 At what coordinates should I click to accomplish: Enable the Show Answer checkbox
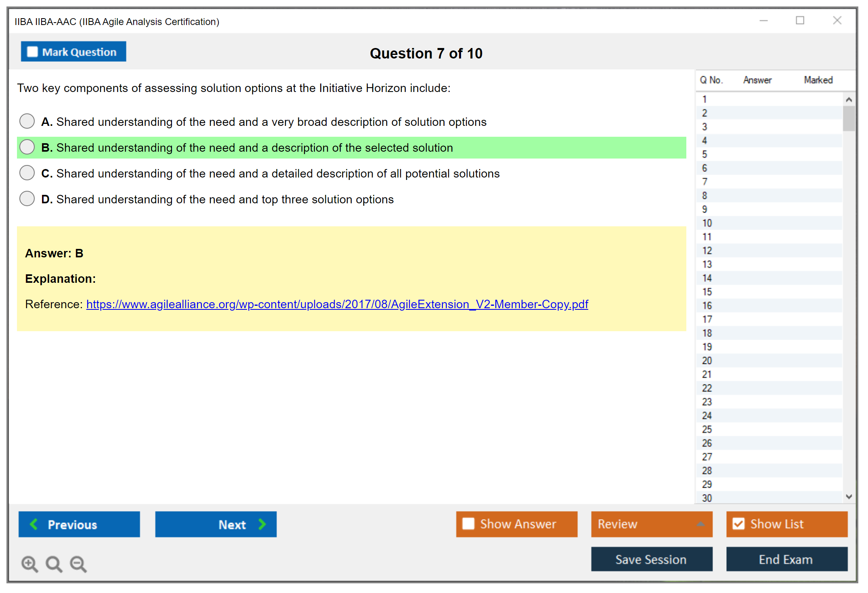pos(468,524)
